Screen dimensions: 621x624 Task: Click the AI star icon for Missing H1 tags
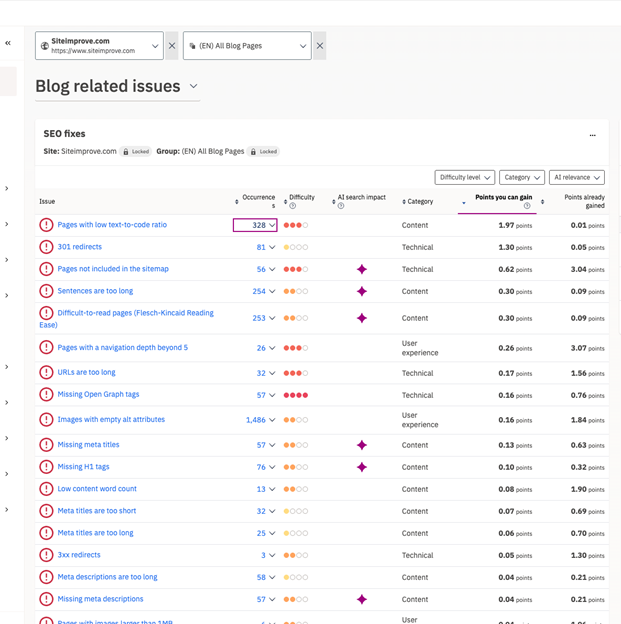tap(362, 467)
